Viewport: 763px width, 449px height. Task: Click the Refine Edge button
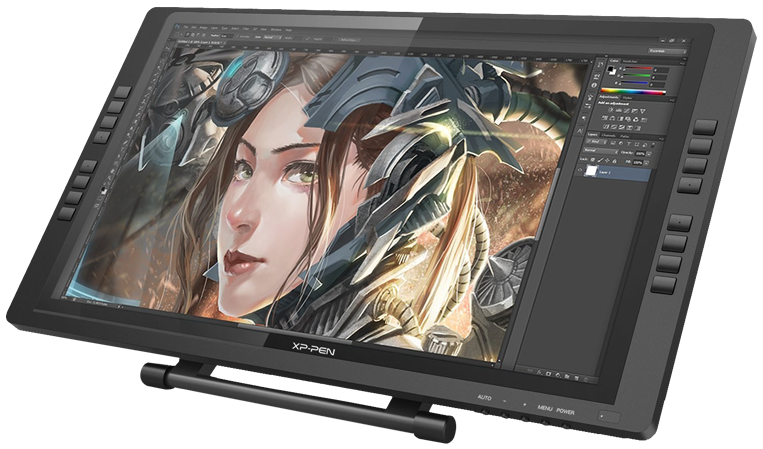[349, 40]
